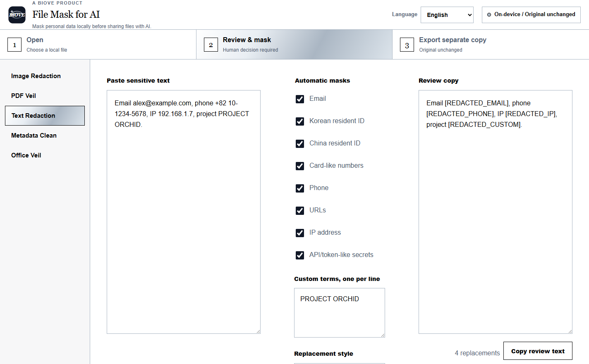Click the Language label
The height and width of the screenshot is (364, 589).
(405, 14)
